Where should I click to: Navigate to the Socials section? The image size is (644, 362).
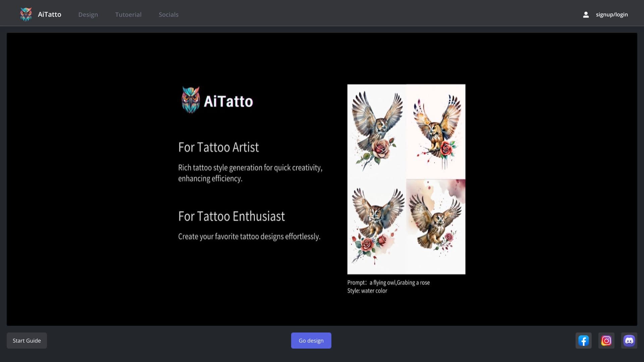(168, 14)
